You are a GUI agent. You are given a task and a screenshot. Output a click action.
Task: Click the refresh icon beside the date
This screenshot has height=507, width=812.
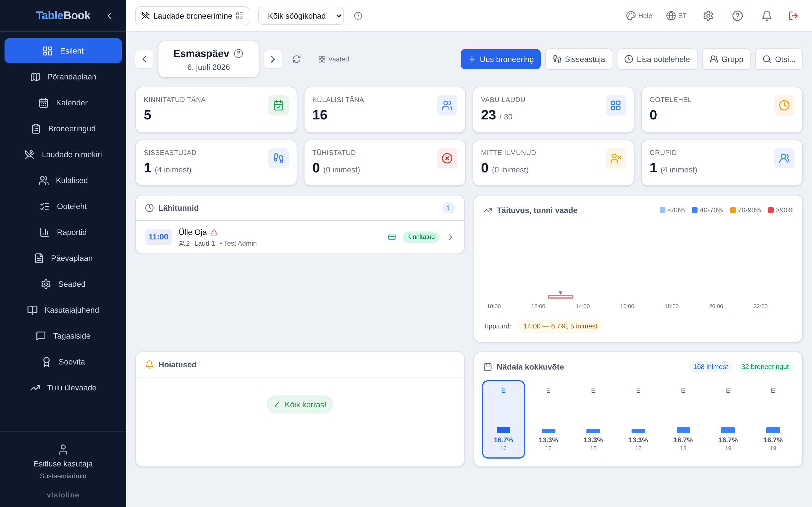296,59
